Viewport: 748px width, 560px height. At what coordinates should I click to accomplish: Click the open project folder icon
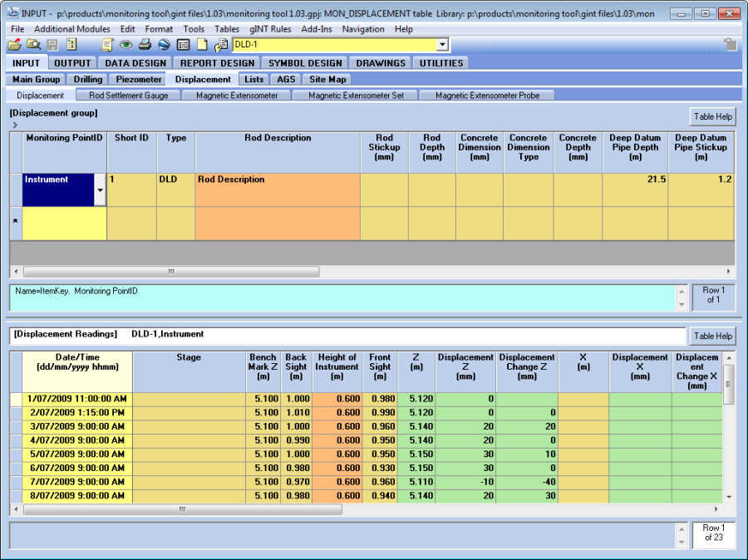[x=14, y=45]
